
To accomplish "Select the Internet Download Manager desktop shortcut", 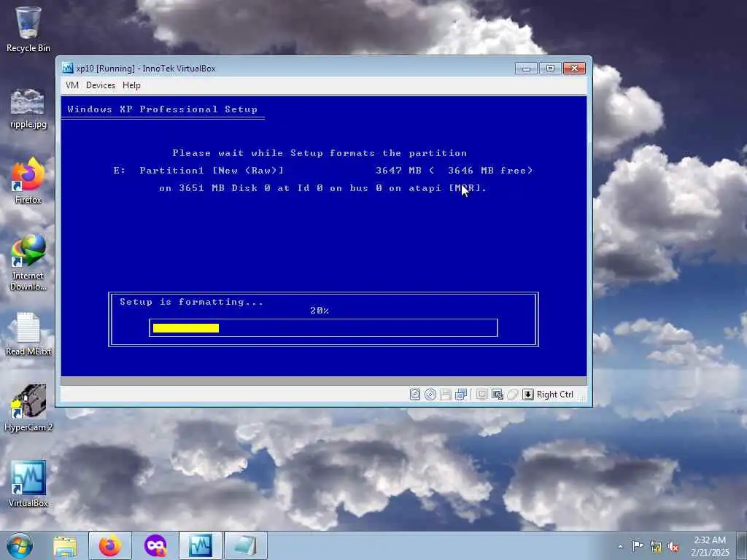I will 28,262.
